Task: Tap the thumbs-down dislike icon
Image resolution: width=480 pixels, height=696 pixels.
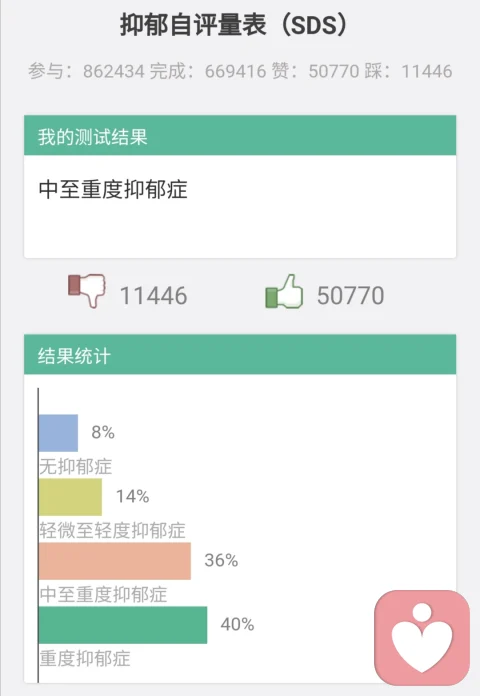Action: [x=87, y=290]
